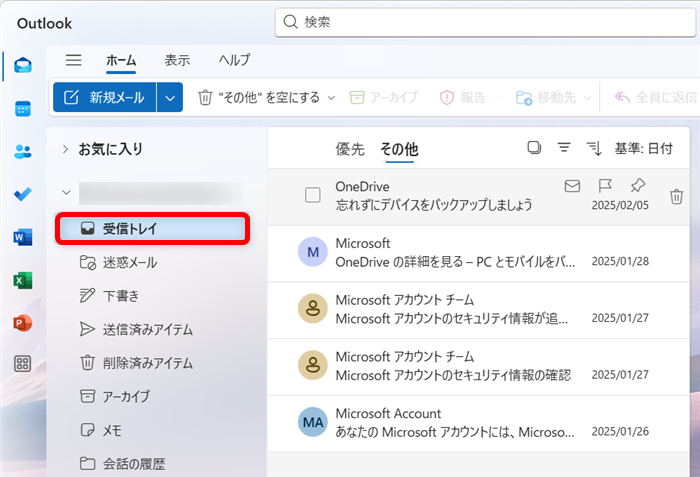Click the 移動先 toolbar button
The height and width of the screenshot is (477, 700).
tap(546, 97)
